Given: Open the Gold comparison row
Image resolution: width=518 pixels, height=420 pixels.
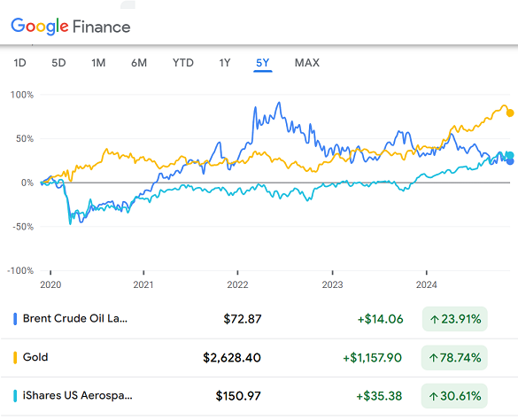Looking at the screenshot, I should pyautogui.click(x=259, y=357).
